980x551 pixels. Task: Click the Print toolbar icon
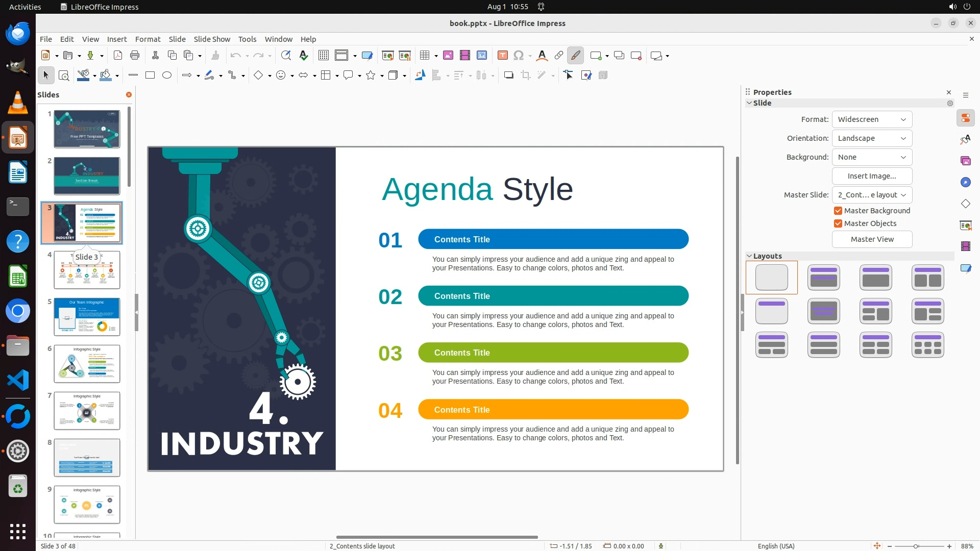tap(135, 56)
